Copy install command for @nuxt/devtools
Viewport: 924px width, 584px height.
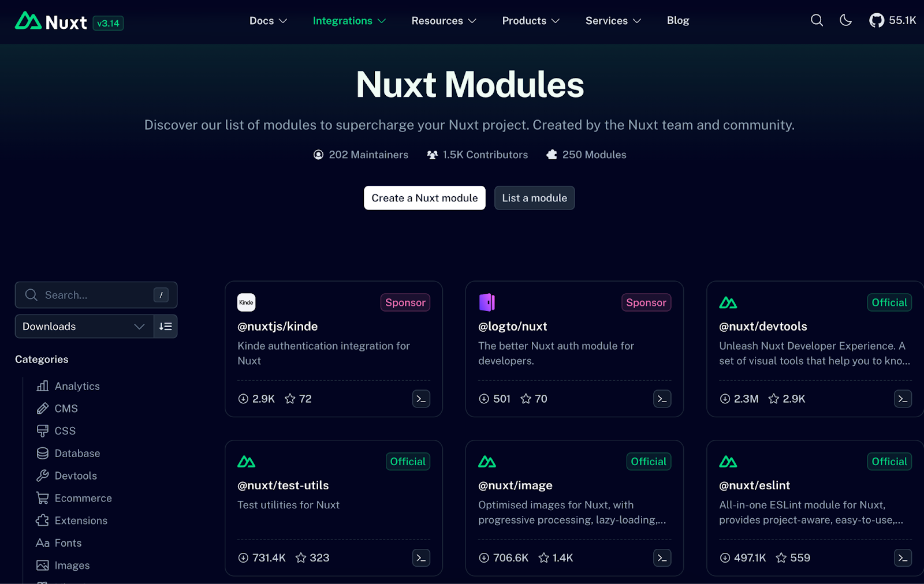(903, 399)
